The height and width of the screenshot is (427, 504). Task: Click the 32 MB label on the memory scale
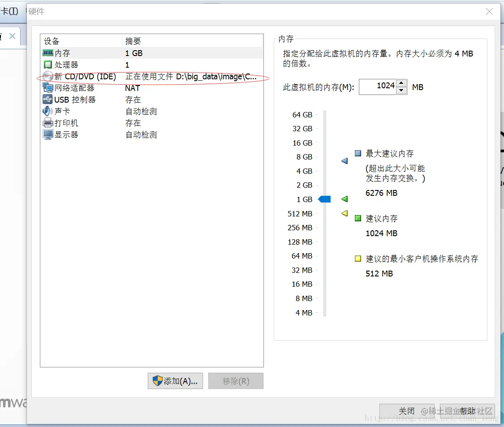[x=302, y=270]
